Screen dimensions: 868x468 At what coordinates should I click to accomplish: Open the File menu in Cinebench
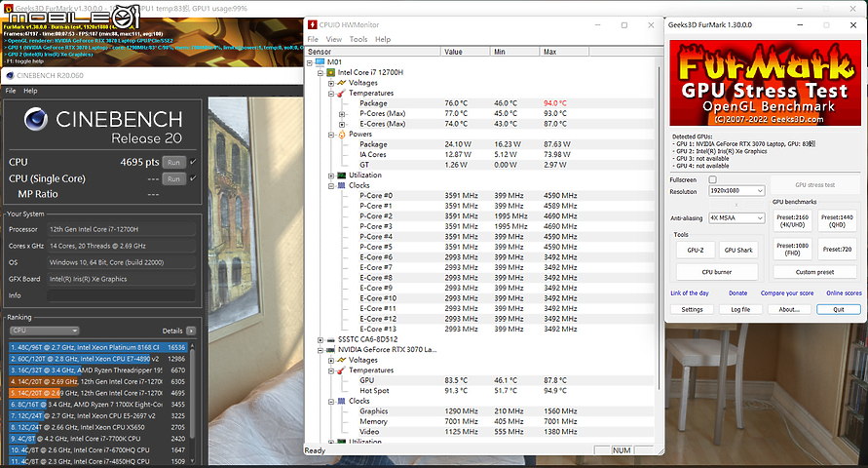tap(11, 91)
